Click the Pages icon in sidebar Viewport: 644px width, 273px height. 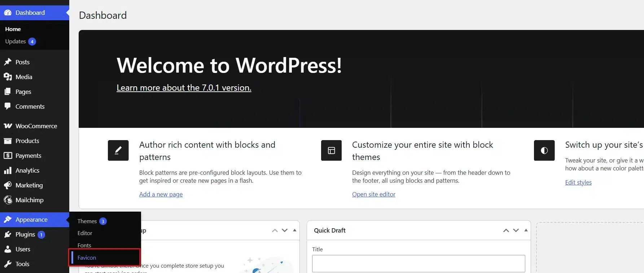click(8, 92)
